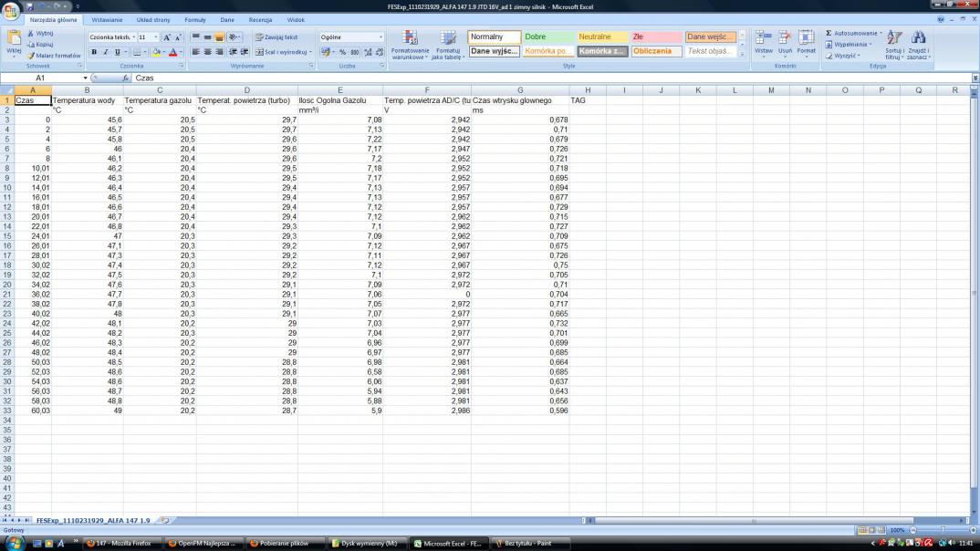Click Malarz formatów format painter
Screen dimensions: 980x551
click(55, 56)
